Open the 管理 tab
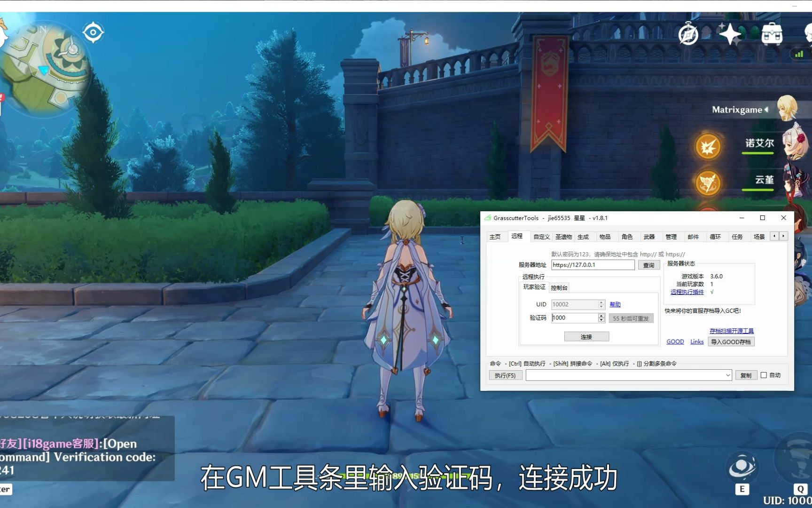The image size is (812, 508). [671, 237]
